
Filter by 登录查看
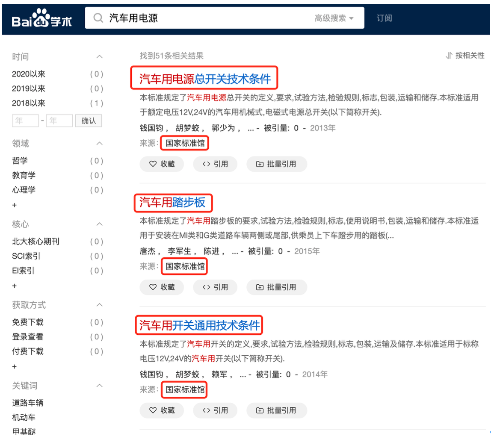[x=27, y=337]
